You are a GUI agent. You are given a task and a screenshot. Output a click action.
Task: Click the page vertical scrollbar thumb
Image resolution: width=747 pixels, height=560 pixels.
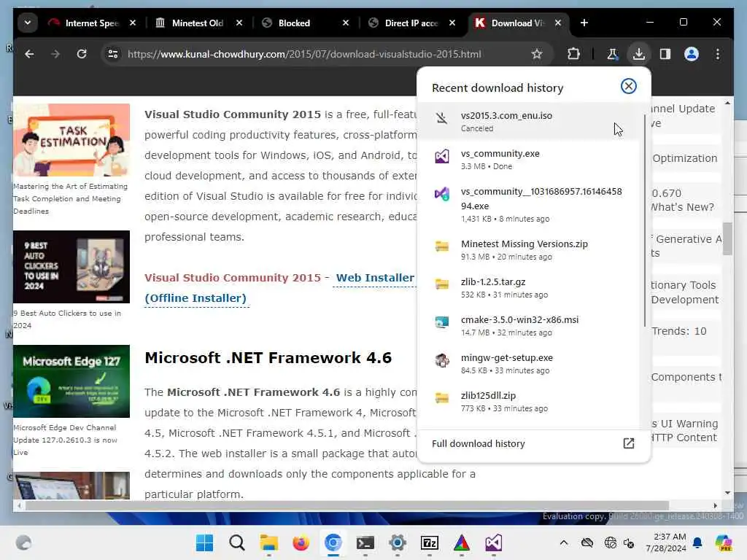[x=727, y=238]
